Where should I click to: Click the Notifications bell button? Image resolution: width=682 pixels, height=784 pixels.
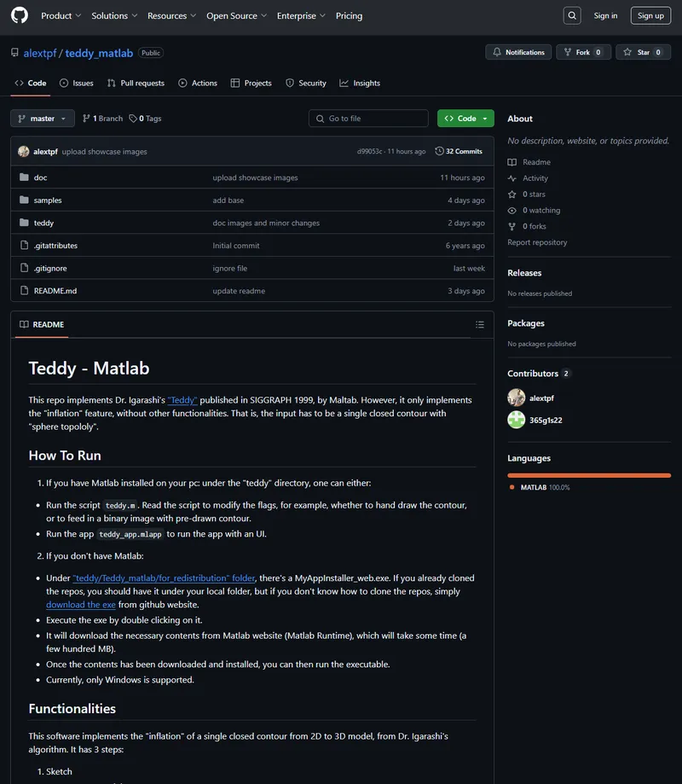517,52
